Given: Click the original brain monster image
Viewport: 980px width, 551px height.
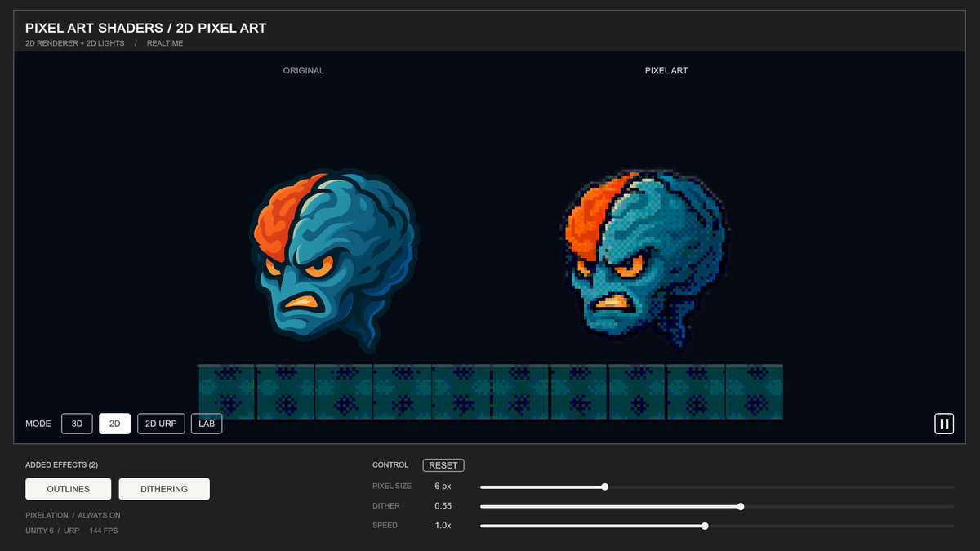Looking at the screenshot, I should [333, 261].
